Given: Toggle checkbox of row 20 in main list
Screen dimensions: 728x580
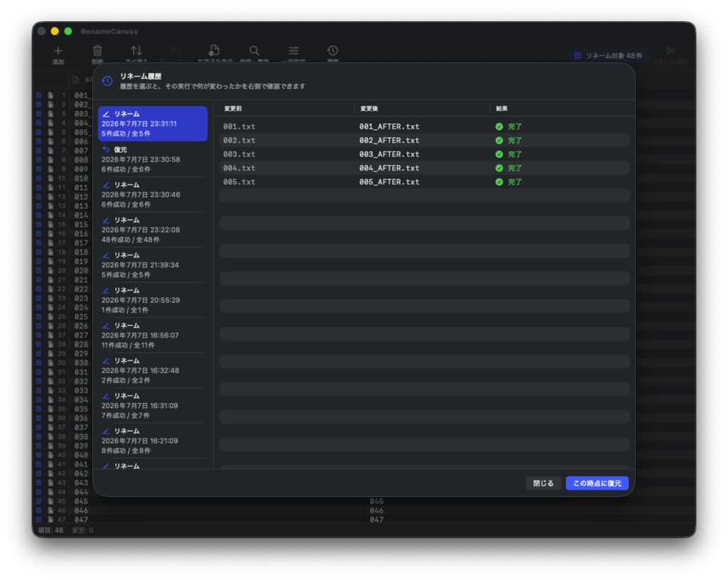Looking at the screenshot, I should pos(38,271).
